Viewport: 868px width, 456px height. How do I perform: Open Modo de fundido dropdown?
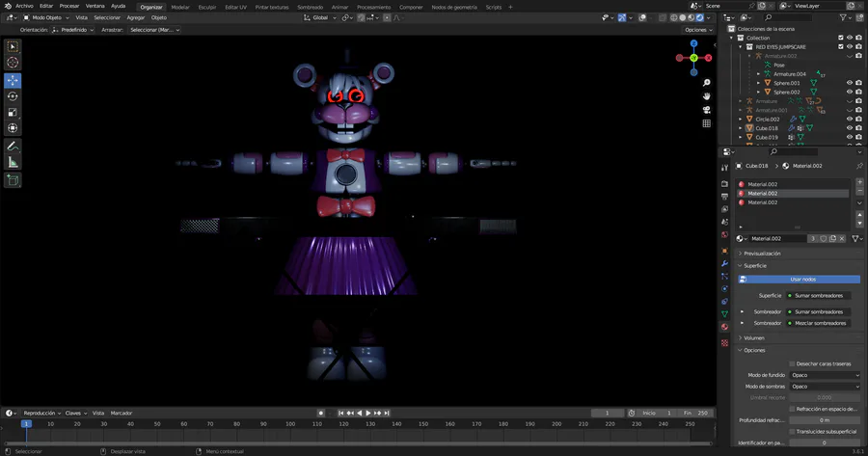825,375
